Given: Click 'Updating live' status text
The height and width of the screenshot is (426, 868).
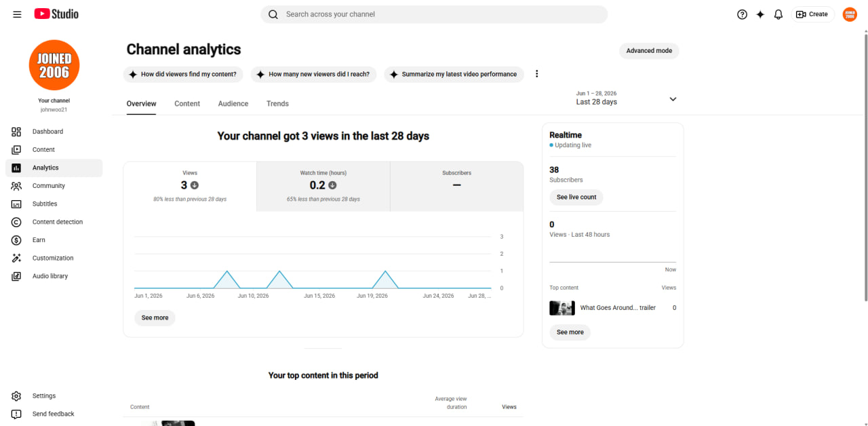Looking at the screenshot, I should (573, 145).
